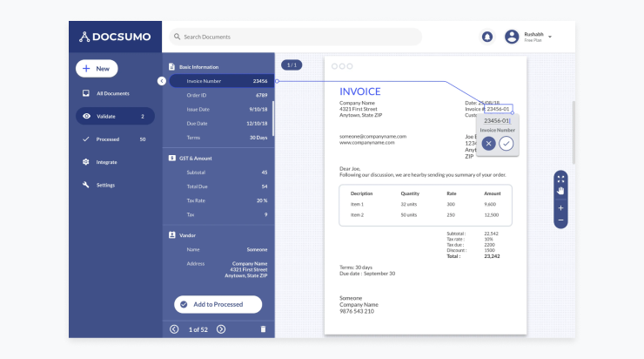Click the document viewer vertical scrollbar

(574, 132)
